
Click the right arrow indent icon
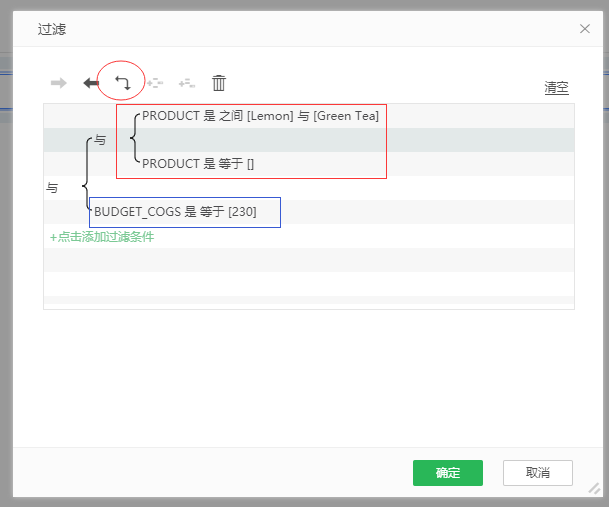[x=59, y=83]
